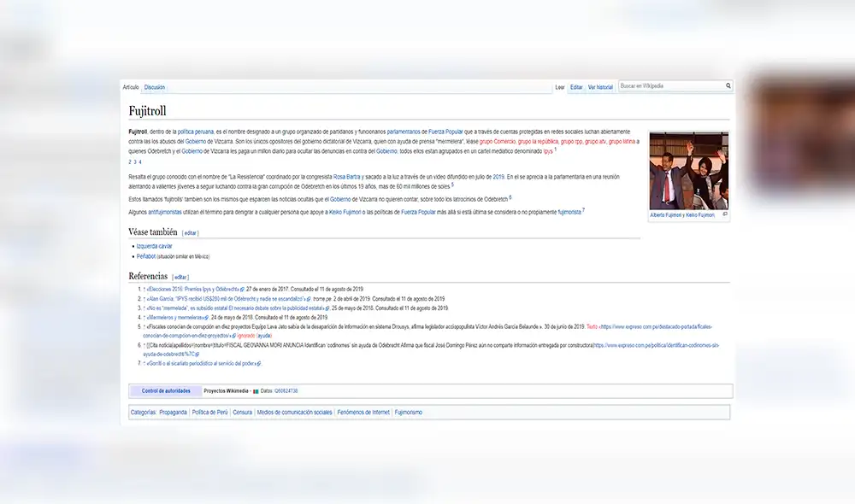Click the Fujimorismo category link
This screenshot has width=855, height=504.
[410, 412]
